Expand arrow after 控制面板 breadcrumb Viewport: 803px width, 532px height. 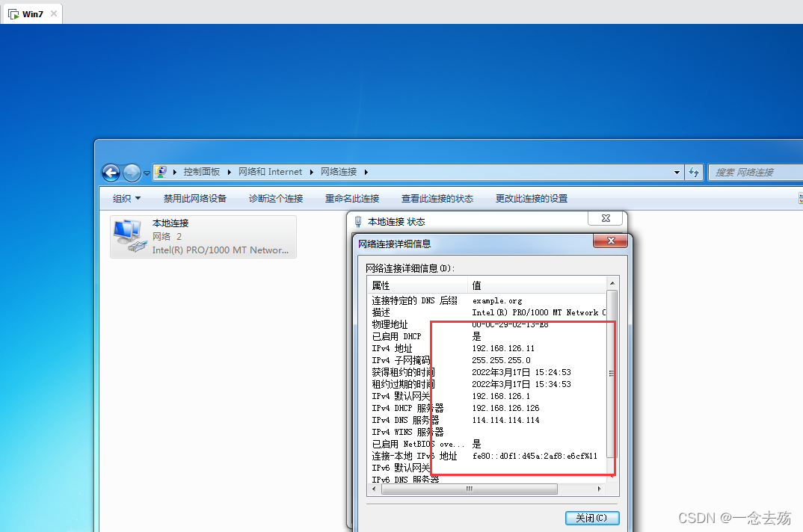click(230, 172)
